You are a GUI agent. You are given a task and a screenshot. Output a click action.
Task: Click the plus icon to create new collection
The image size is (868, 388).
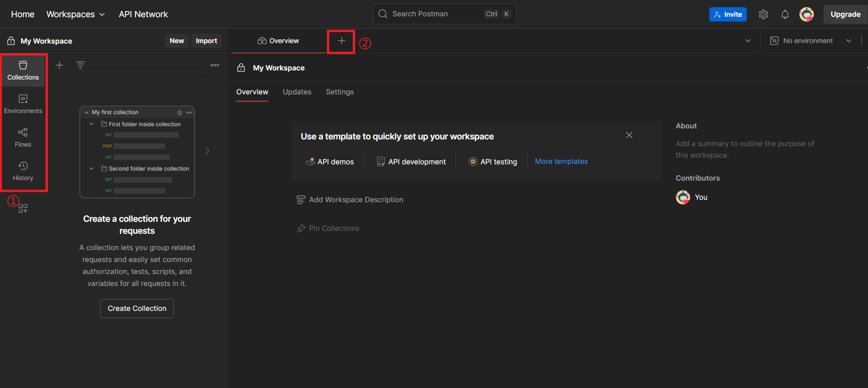(59, 65)
